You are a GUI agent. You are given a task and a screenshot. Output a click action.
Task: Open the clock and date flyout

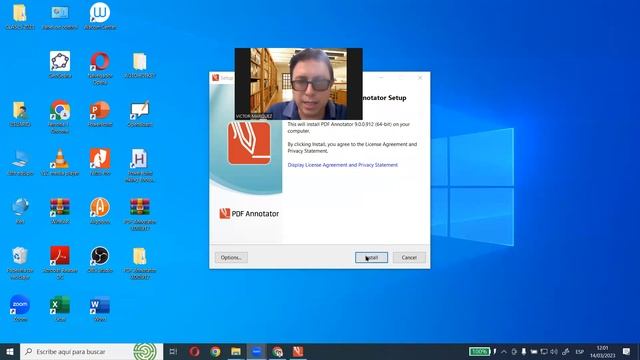click(x=602, y=351)
